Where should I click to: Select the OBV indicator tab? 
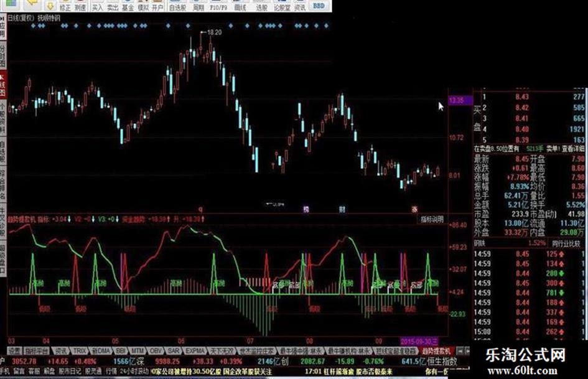(156, 351)
